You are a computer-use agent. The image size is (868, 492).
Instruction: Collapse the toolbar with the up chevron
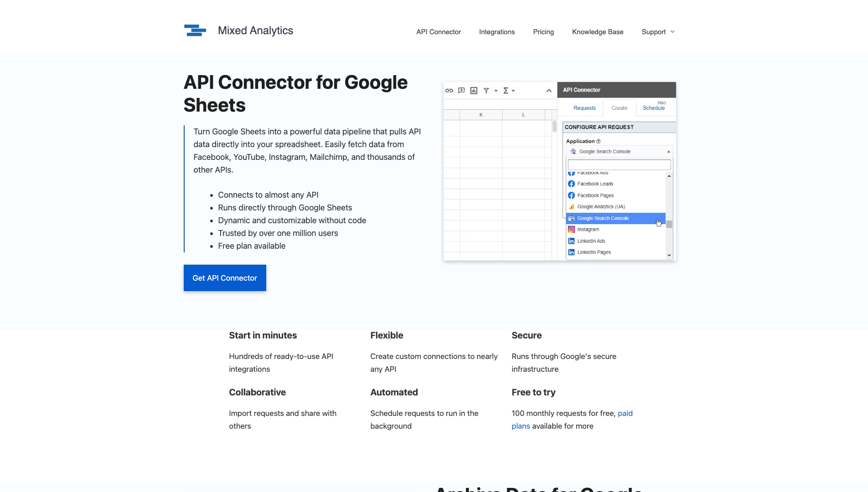coord(549,91)
